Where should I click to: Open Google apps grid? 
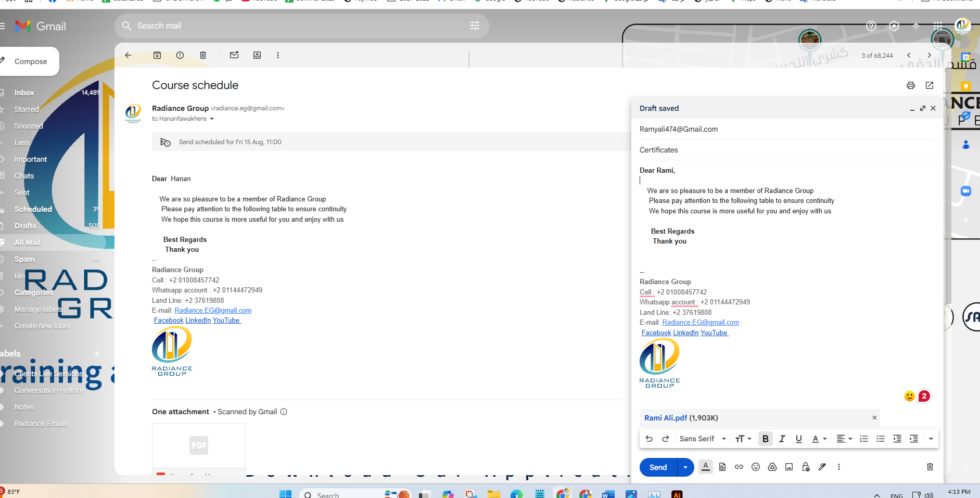pos(938,26)
